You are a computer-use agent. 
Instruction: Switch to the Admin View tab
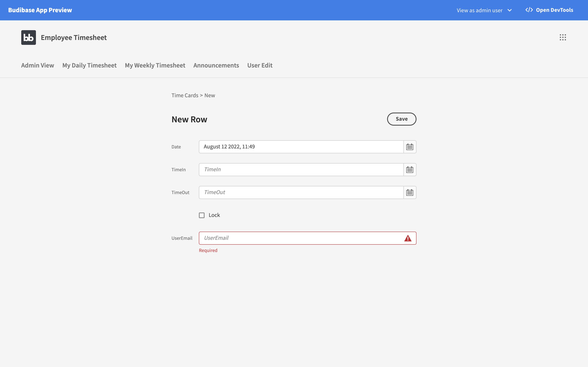[x=37, y=65]
